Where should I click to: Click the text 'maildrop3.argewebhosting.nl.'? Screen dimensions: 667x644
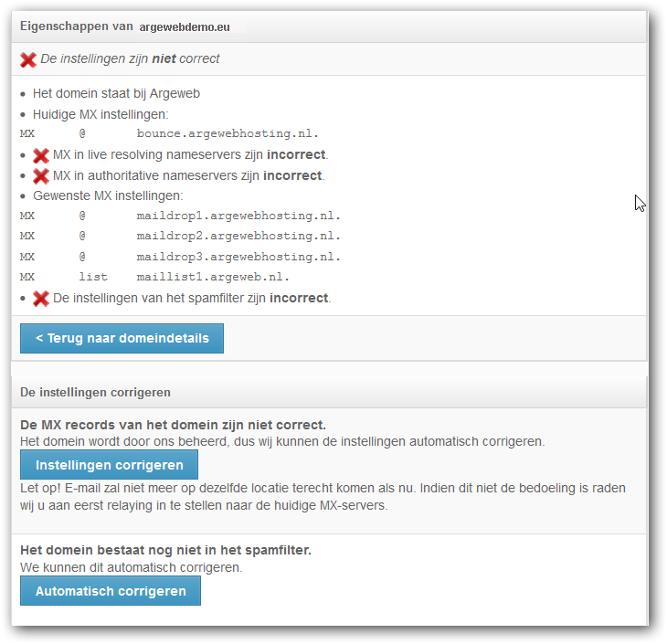pyautogui.click(x=238, y=257)
